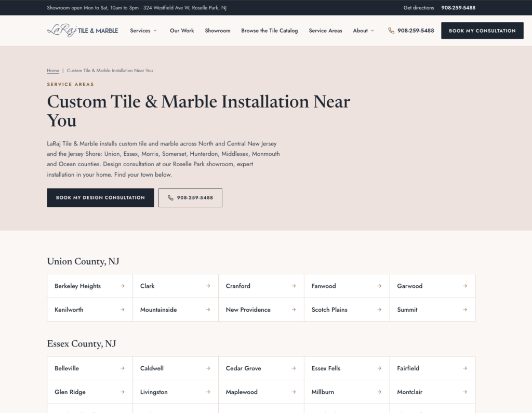
Task: Select the New Providence town link
Action: point(261,310)
